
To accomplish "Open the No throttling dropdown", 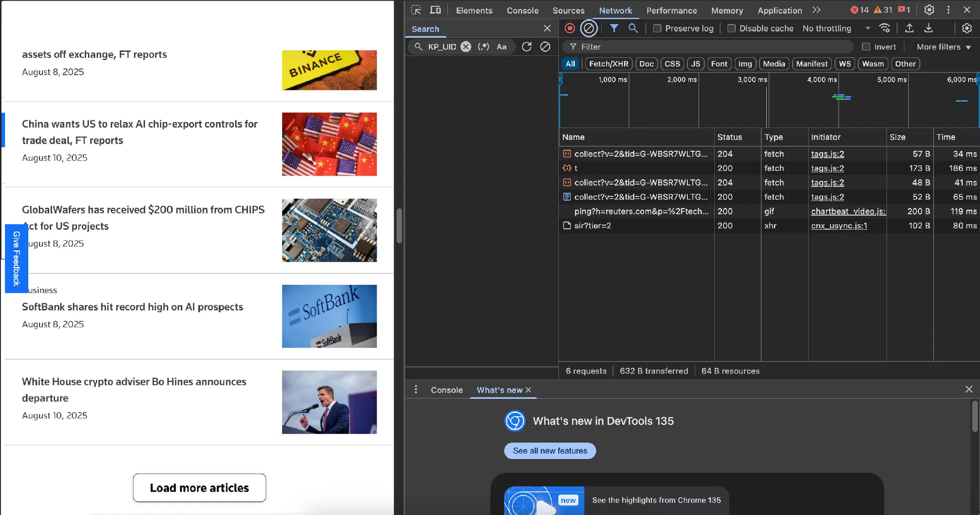I will coord(835,28).
